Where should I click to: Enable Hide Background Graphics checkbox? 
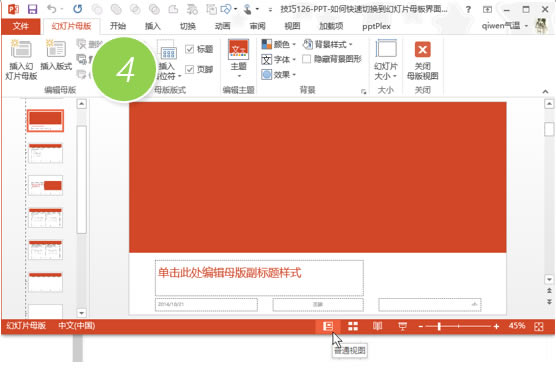pos(306,59)
